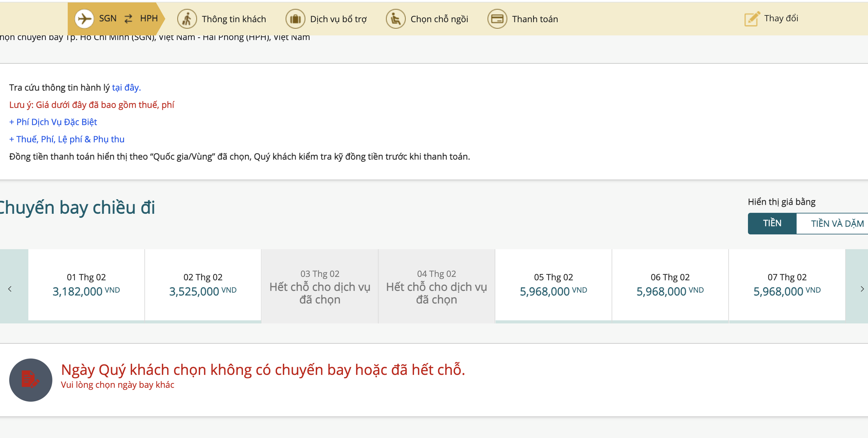The width and height of the screenshot is (868, 438).
Task: Click the 'Đồng tiền thanh toán hiển thị' note
Action: click(239, 156)
